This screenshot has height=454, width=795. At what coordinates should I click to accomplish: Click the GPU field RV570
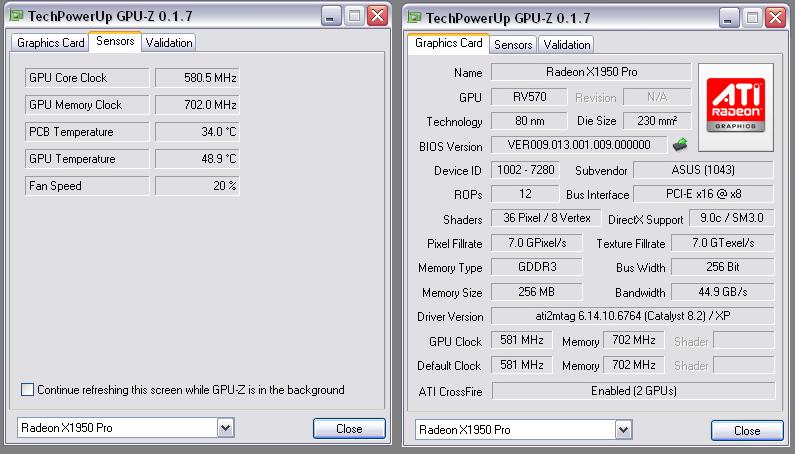pos(529,97)
